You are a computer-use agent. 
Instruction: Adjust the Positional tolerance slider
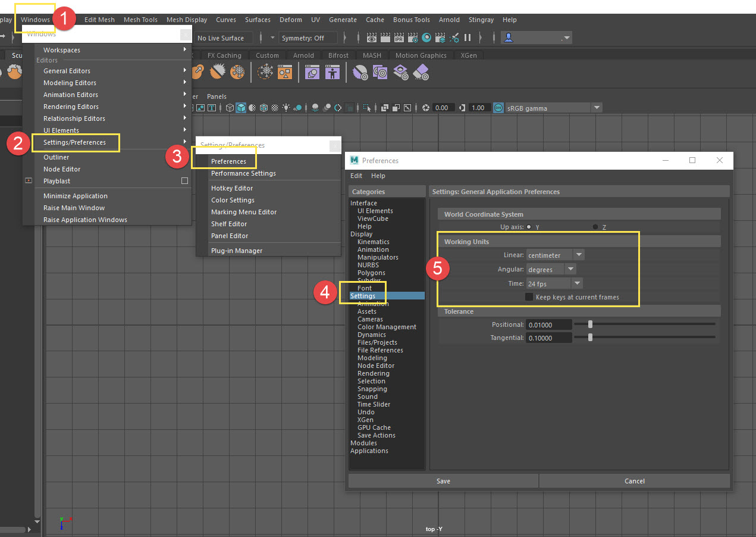pyautogui.click(x=589, y=324)
